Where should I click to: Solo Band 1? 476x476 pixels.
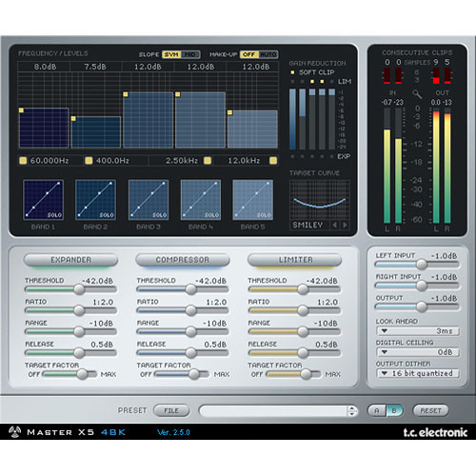54,215
